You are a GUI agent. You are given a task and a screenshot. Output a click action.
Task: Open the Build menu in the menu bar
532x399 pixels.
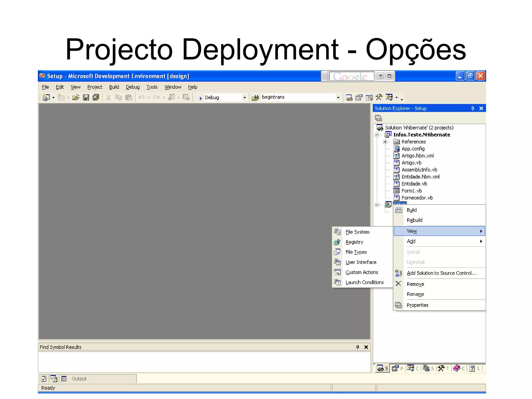pyautogui.click(x=114, y=87)
